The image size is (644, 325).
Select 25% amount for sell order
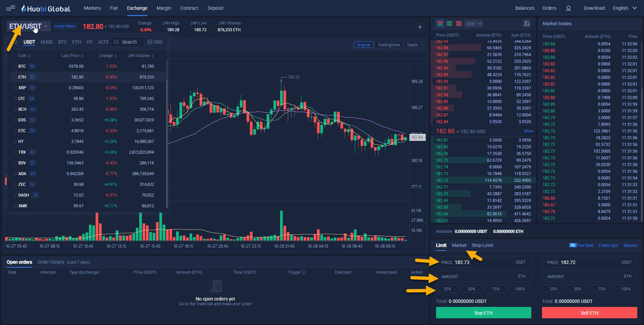[x=553, y=289]
